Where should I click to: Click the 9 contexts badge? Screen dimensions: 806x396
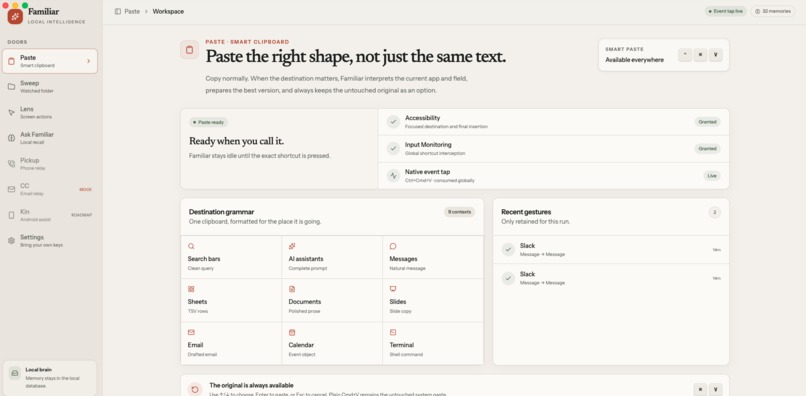pos(460,212)
